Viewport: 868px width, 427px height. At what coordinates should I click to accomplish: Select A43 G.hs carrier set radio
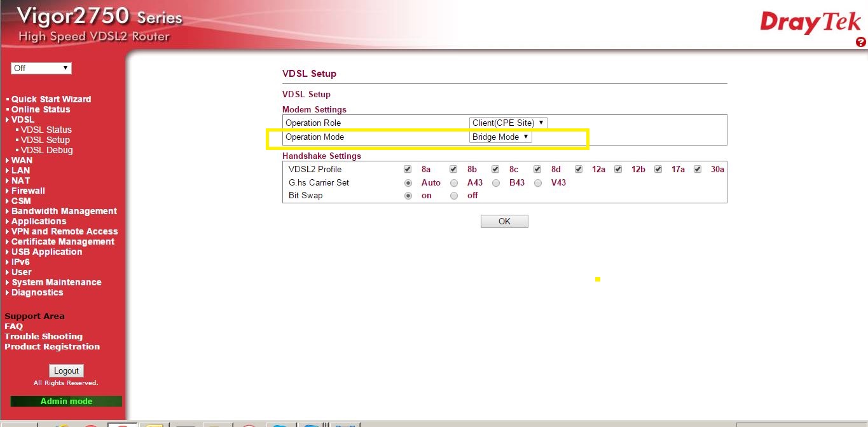pos(454,183)
